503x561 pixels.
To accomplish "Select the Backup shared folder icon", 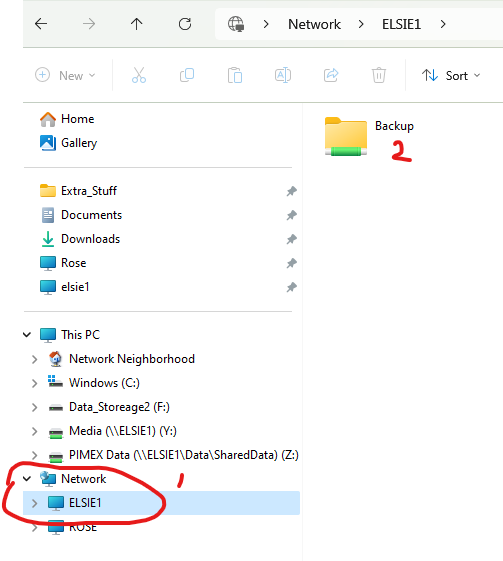I will [x=346, y=136].
